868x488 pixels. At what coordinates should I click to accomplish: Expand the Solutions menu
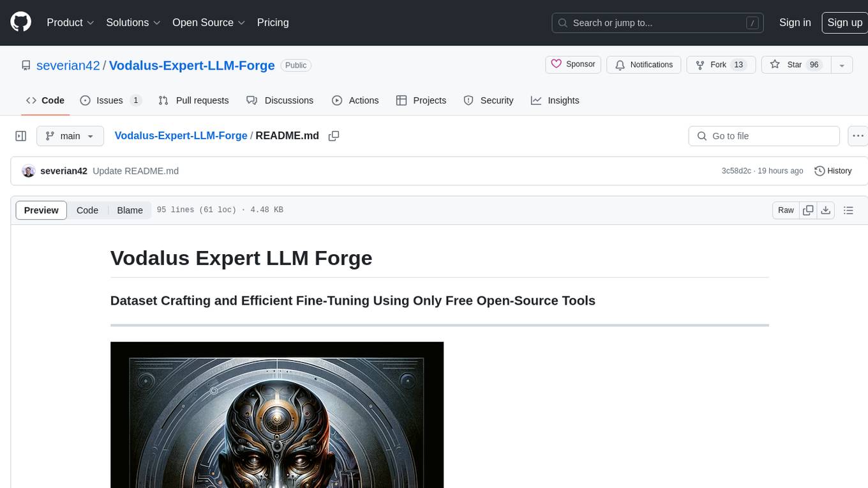[x=133, y=22]
